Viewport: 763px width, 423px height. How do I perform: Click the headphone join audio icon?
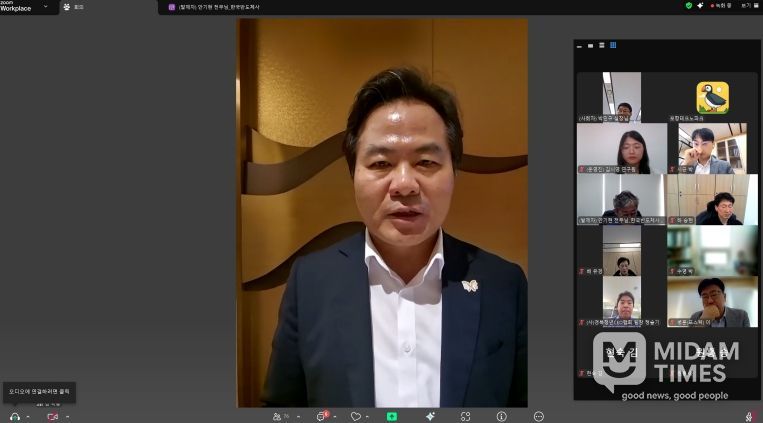(15, 417)
